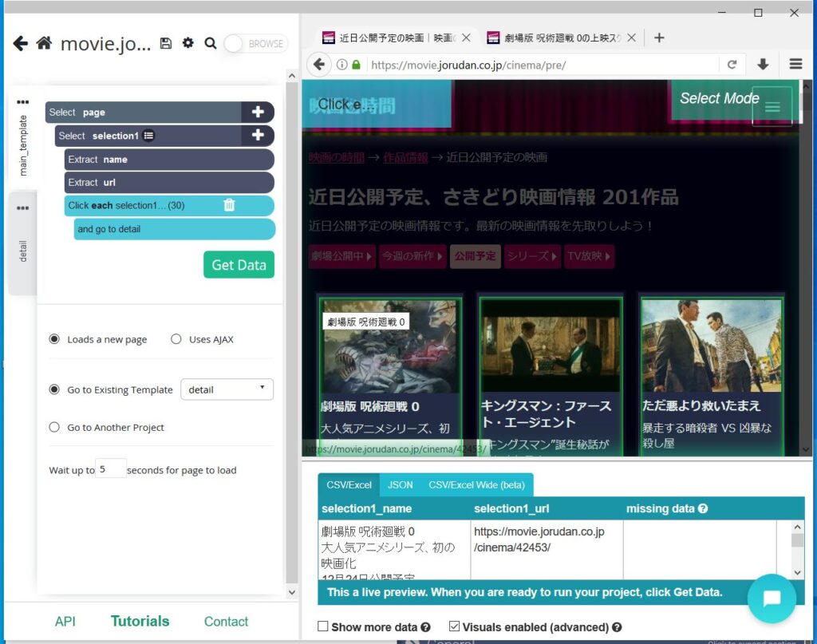Enable the Show more data checkbox
Image resolution: width=817 pixels, height=644 pixels.
(x=323, y=626)
